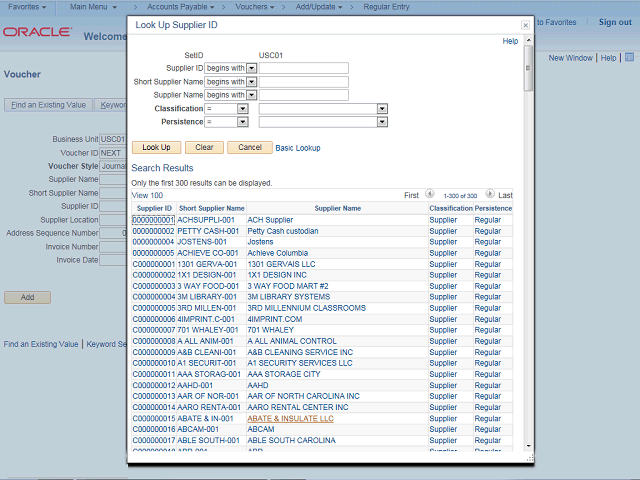The image size is (640, 480).
Task: Open the Help link in the dialog
Action: (510, 42)
